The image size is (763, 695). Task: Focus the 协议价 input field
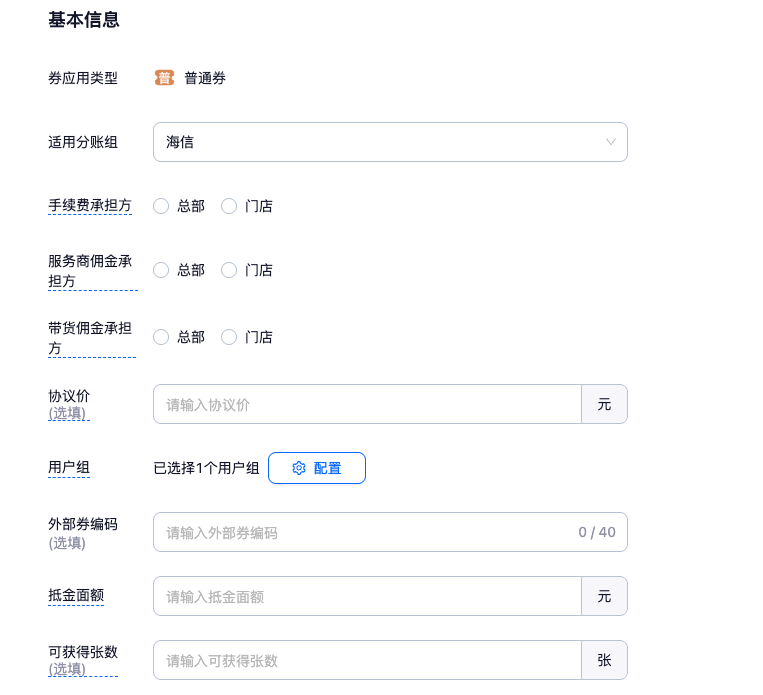pyautogui.click(x=366, y=404)
